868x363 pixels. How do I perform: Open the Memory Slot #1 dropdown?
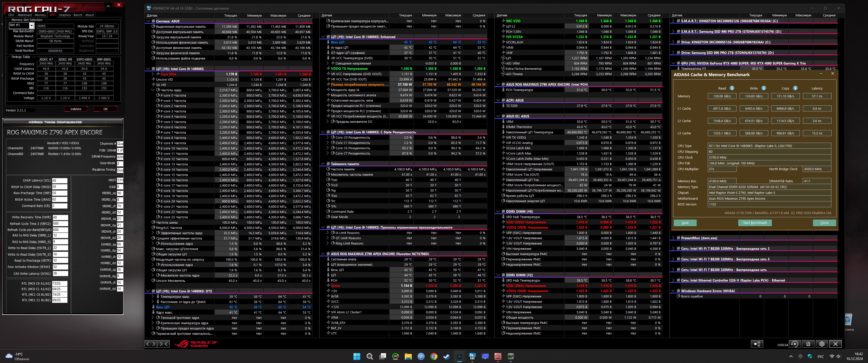[x=31, y=26]
